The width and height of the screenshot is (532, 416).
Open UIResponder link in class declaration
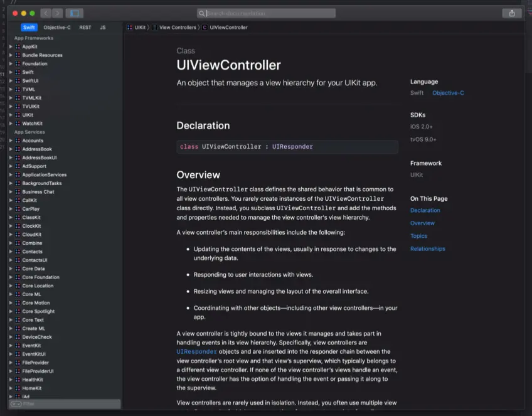[292, 147]
